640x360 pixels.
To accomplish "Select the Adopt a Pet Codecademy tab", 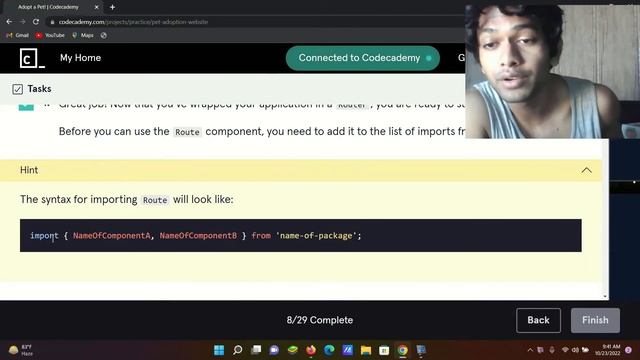I will [52, 7].
